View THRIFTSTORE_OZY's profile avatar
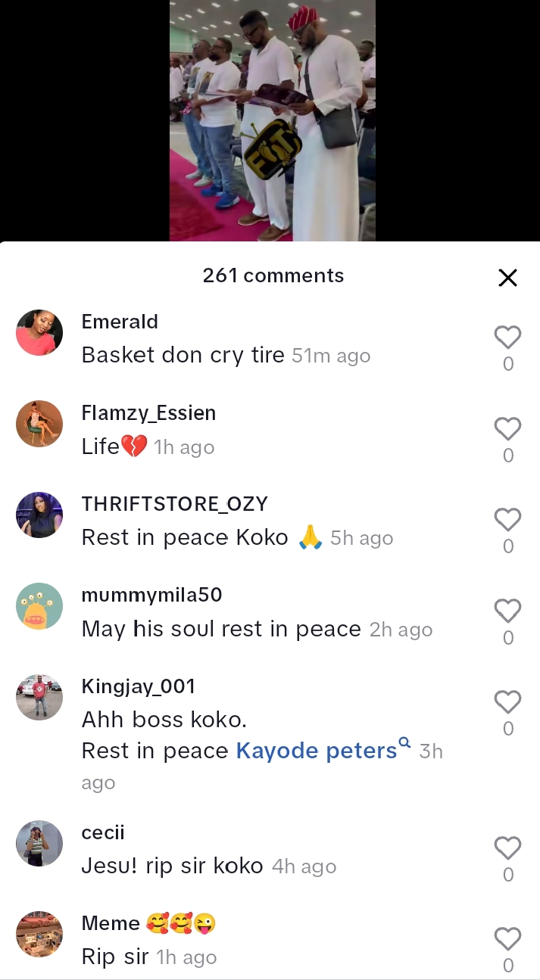Screen dimensions: 540x980 [39, 515]
